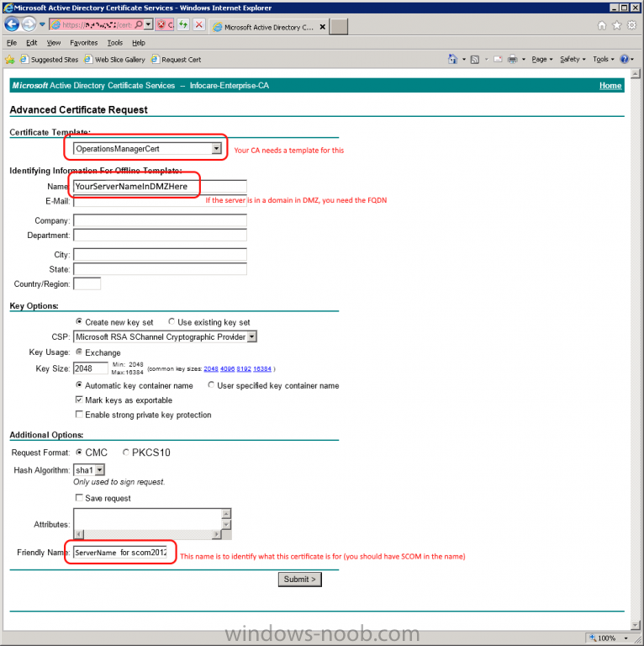
Task: Click the Company input field
Action: pos(160,220)
